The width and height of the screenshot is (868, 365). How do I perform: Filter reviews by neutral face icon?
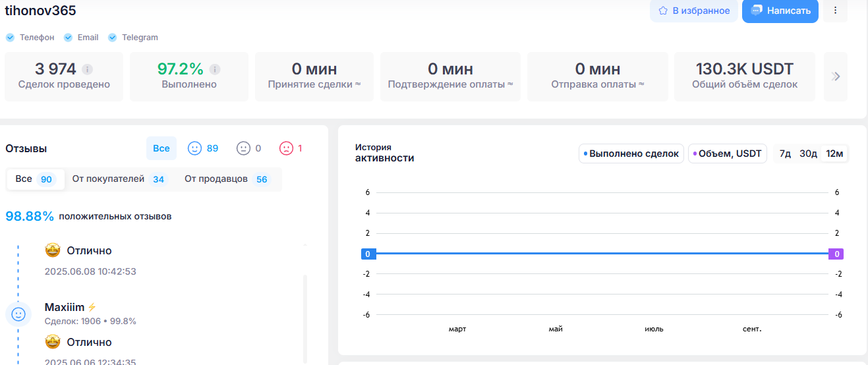coord(243,148)
